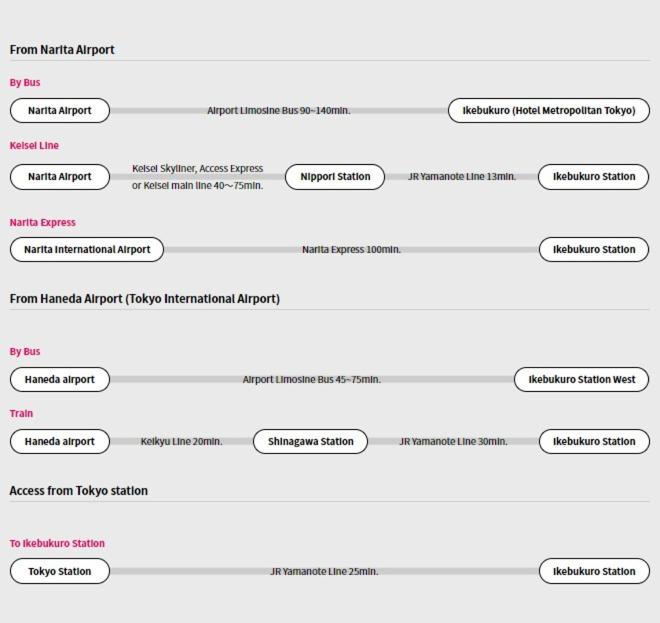Click Narita Airport pill under By Bus
Image resolution: width=660 pixels, height=623 pixels.
pos(60,111)
